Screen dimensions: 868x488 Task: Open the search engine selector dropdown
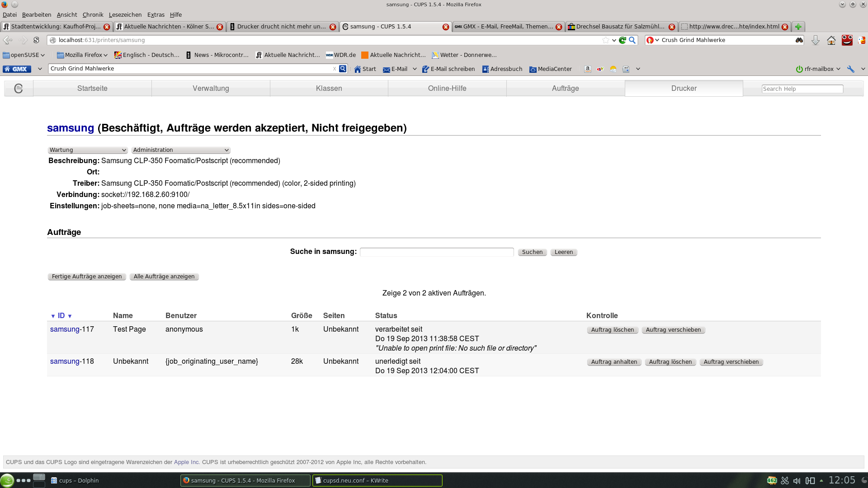pyautogui.click(x=653, y=40)
